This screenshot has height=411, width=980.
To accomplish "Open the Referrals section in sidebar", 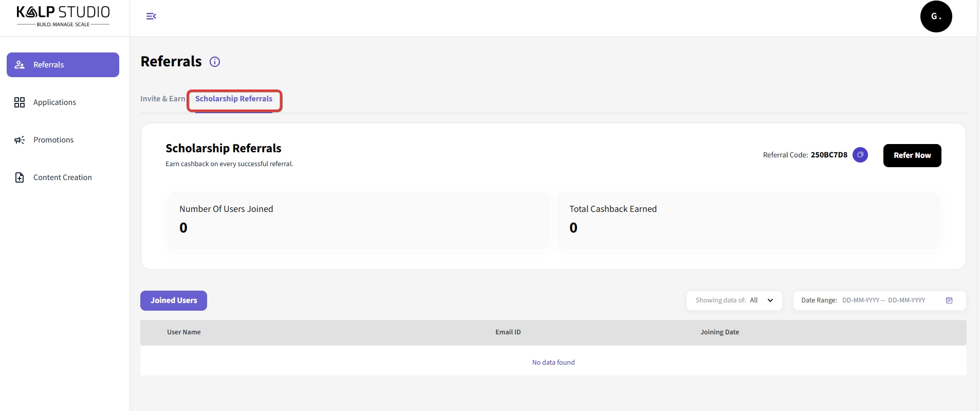I will click(x=63, y=65).
